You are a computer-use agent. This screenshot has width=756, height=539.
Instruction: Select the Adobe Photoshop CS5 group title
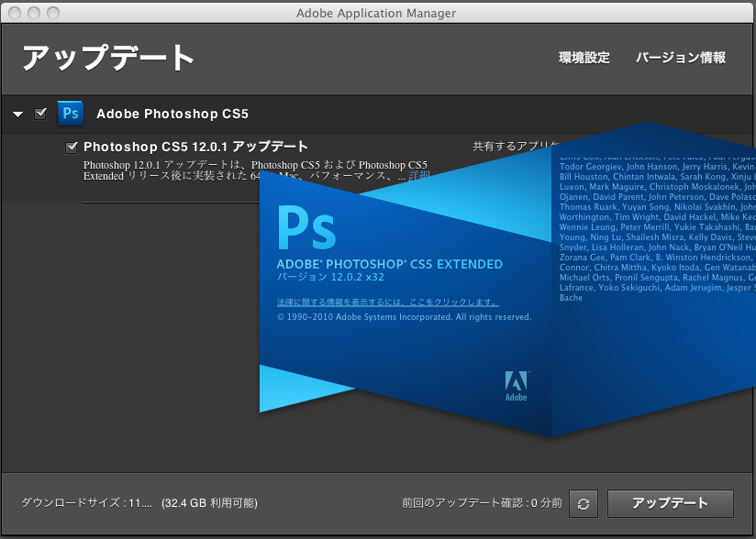172,115
